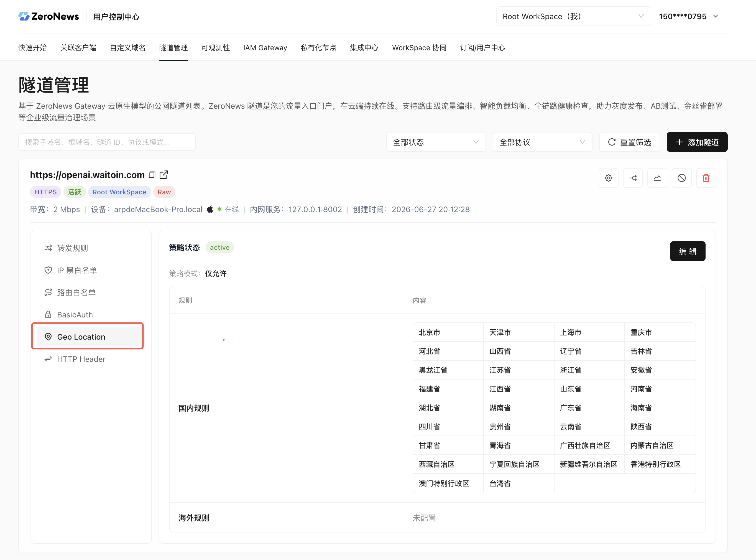Screen dimensions: 756x560
Task: Click the 澳门特别行政区 cell
Action: pyautogui.click(x=448, y=483)
